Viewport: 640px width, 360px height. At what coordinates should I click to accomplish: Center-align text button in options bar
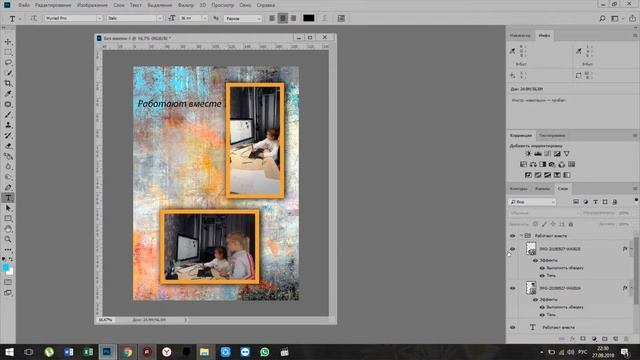pyautogui.click(x=282, y=18)
